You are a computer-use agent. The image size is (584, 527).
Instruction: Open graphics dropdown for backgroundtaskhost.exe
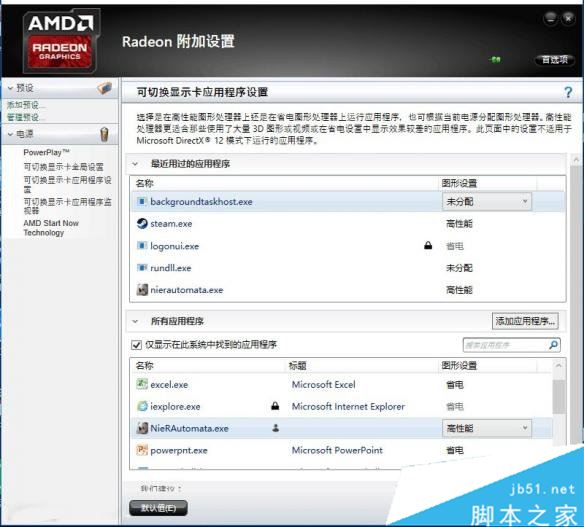tap(487, 201)
